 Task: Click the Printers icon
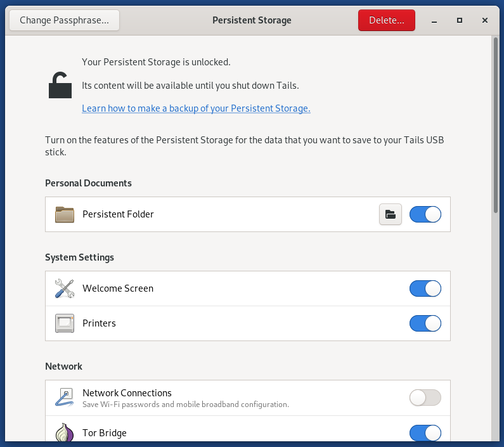pos(65,323)
